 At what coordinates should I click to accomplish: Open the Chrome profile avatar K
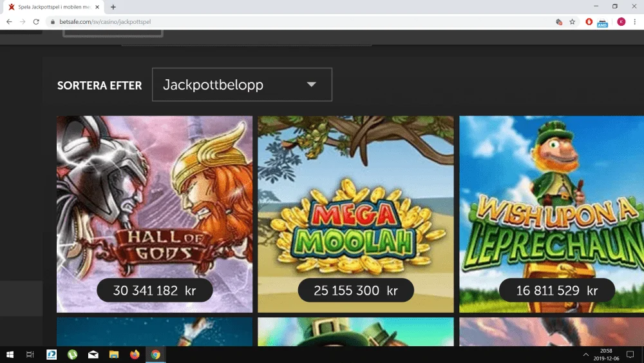pyautogui.click(x=621, y=22)
